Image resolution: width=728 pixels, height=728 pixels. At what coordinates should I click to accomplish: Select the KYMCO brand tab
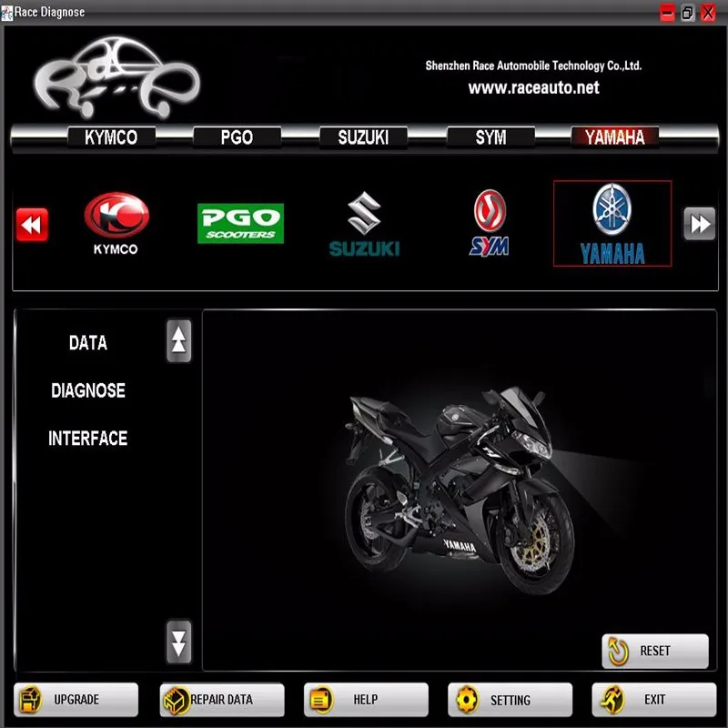pos(111,137)
